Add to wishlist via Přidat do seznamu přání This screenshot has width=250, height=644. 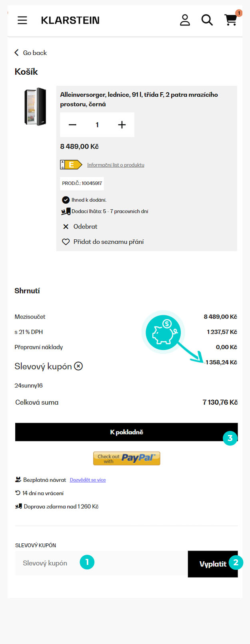[103, 242]
